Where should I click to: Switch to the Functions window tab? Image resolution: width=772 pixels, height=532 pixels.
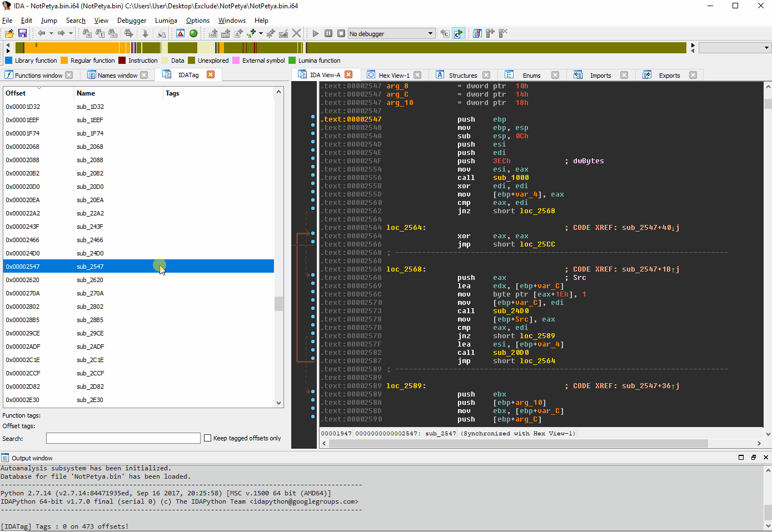(x=38, y=75)
